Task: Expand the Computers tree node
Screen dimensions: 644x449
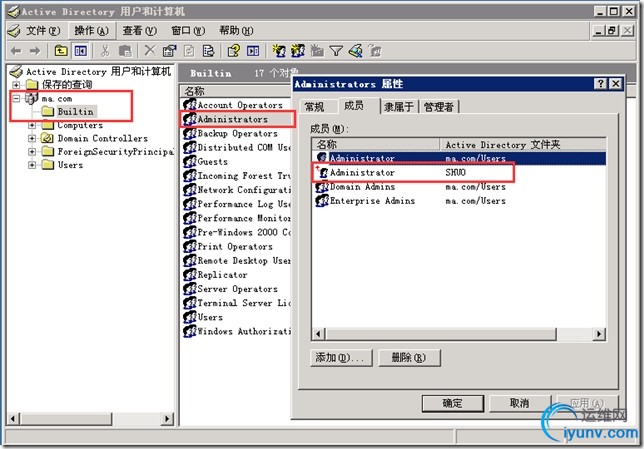Action: pos(32,125)
